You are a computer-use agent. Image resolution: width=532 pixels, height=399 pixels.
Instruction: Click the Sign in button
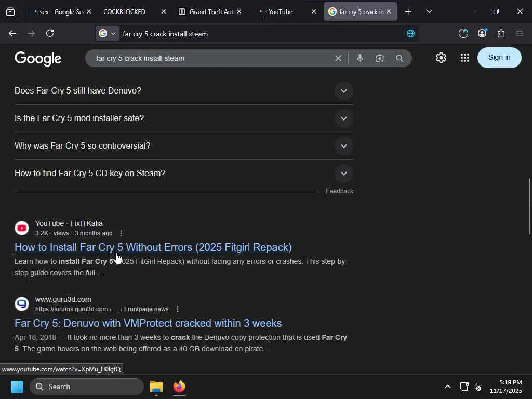click(499, 57)
